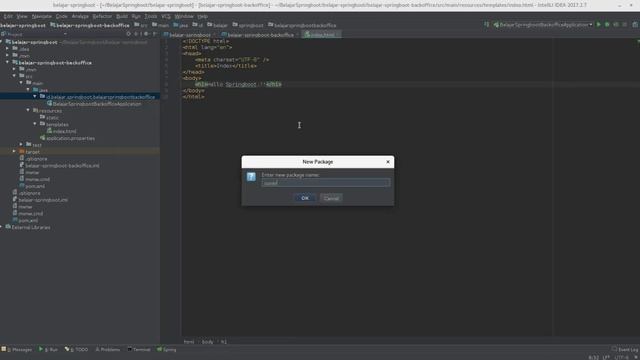This screenshot has height=360, width=640.
Task: Expand the .idea folder
Action: (x=7, y=49)
